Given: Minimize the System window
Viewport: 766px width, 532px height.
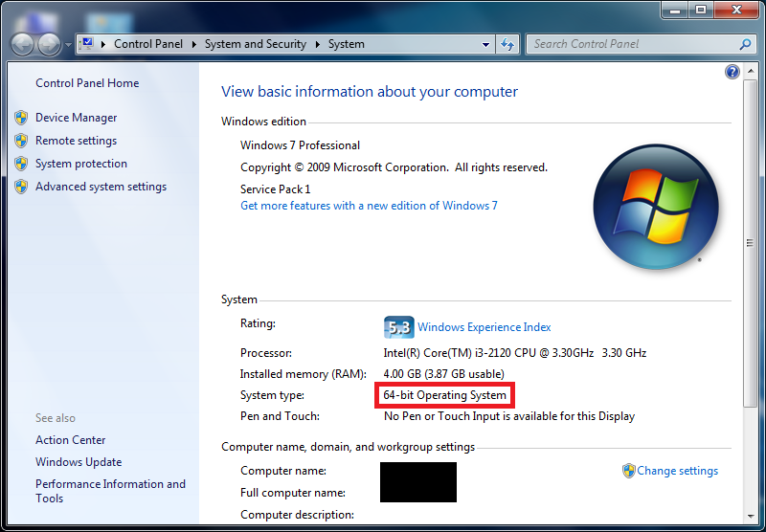Looking at the screenshot, I should [x=675, y=10].
